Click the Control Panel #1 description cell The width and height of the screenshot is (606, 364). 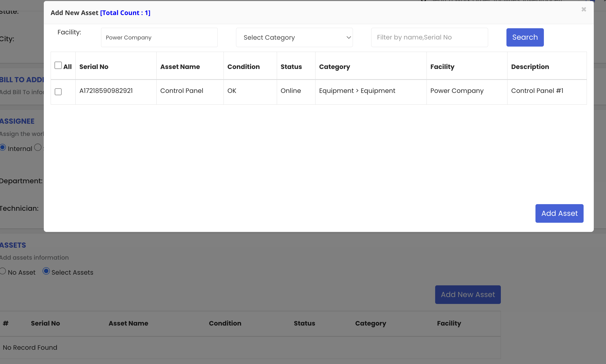tap(537, 91)
